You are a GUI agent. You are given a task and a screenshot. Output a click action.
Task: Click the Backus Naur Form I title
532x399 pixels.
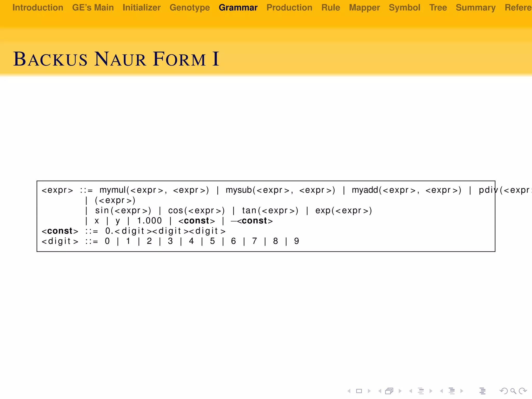coord(116,59)
